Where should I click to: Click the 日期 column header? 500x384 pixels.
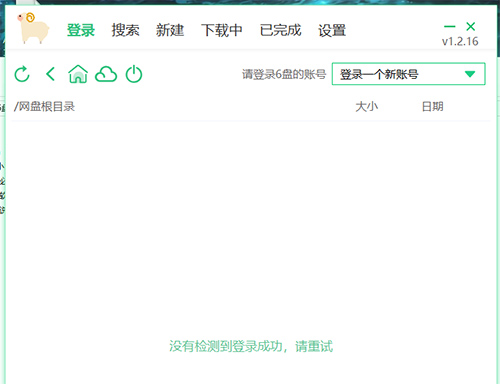point(433,107)
